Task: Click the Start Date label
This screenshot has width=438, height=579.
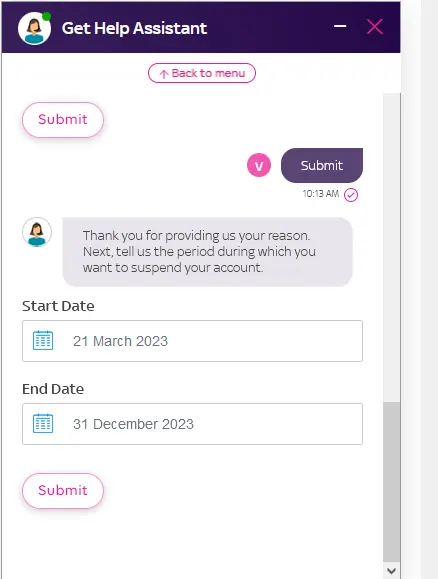Action: coord(58,306)
